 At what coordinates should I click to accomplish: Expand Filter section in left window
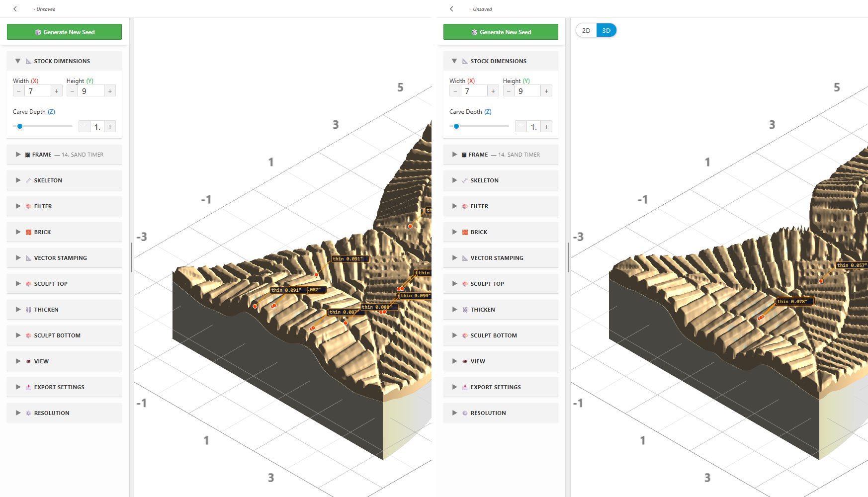(18, 206)
